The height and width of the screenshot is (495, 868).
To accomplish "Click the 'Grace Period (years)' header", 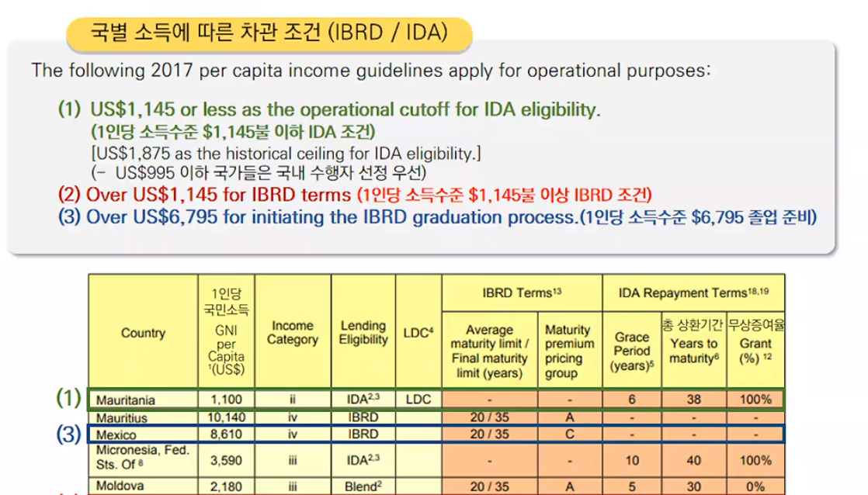I will pos(632,351).
